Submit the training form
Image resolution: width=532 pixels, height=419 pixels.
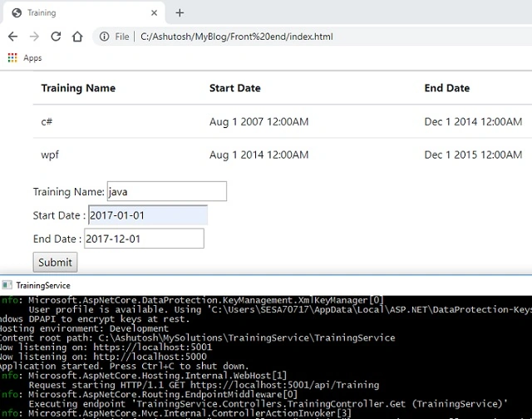pyautogui.click(x=55, y=262)
